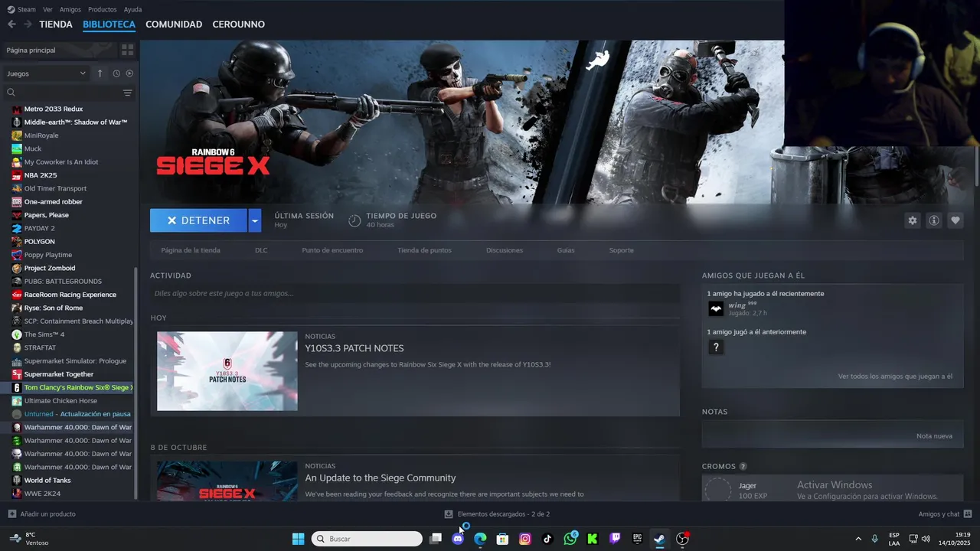Open the Siege Community update thumbnail
The width and height of the screenshot is (980, 551).
point(227,481)
